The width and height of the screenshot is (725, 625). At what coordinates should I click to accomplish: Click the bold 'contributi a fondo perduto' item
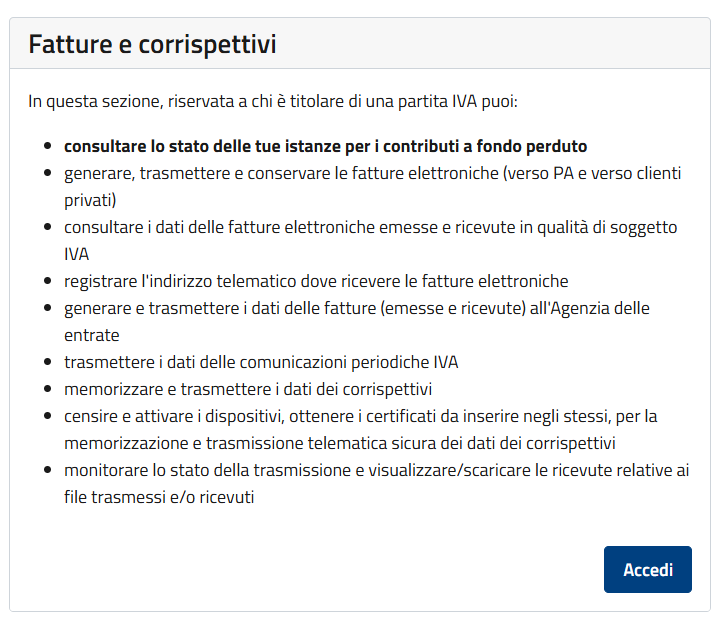(325, 146)
